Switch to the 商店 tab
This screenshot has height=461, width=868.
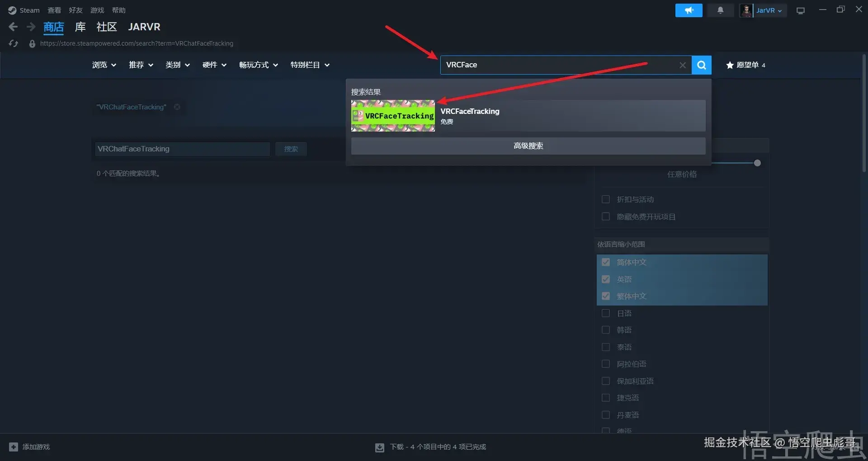pyautogui.click(x=54, y=27)
